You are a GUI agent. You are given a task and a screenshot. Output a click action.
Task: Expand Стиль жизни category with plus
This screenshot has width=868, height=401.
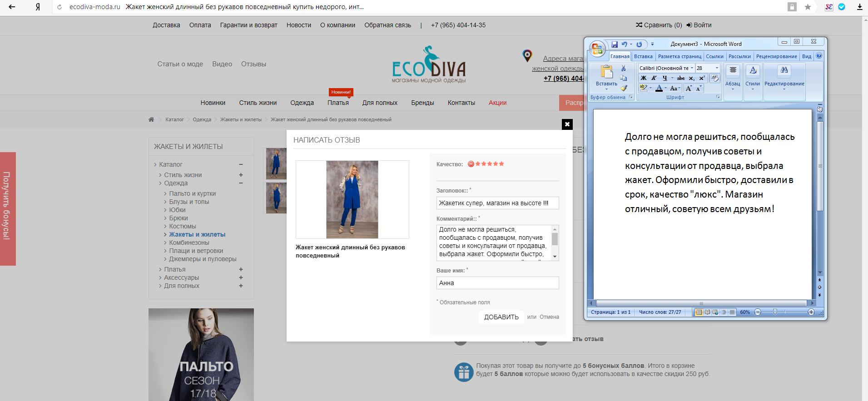(x=241, y=175)
